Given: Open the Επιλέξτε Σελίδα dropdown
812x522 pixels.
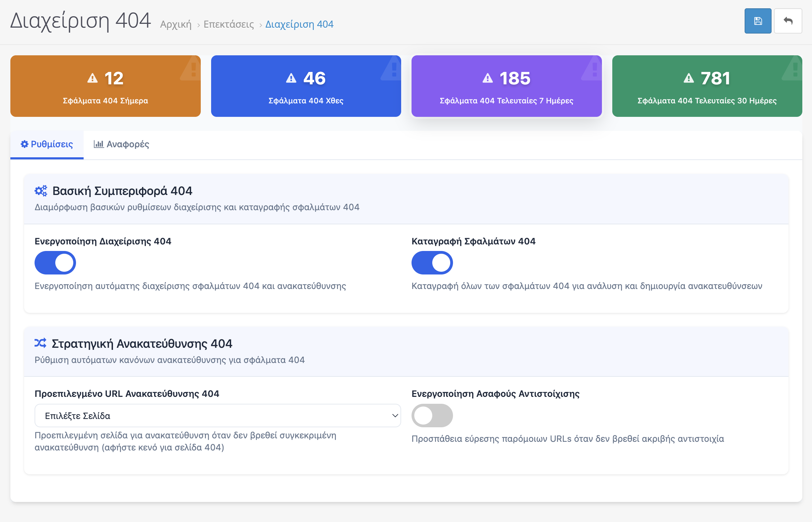Looking at the screenshot, I should coord(218,416).
